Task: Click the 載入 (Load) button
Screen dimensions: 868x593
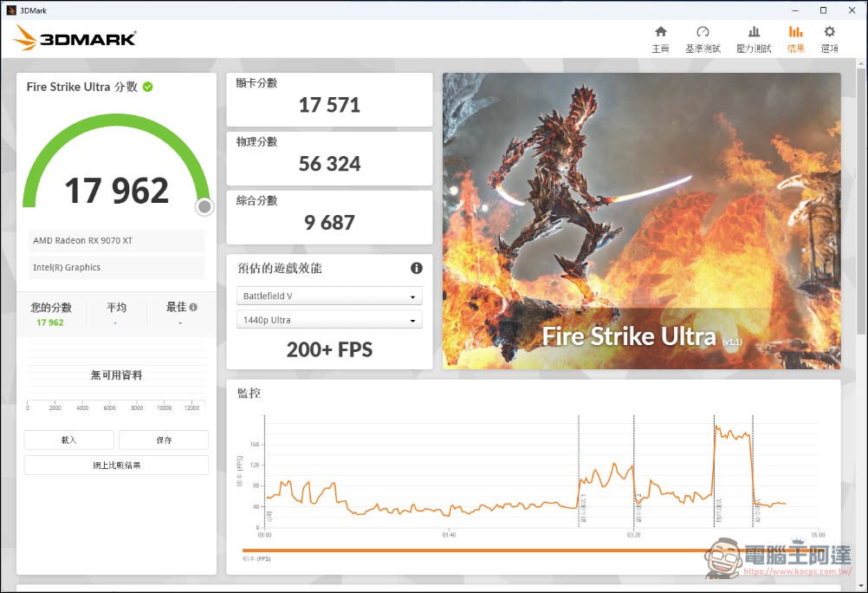Action: coord(68,440)
